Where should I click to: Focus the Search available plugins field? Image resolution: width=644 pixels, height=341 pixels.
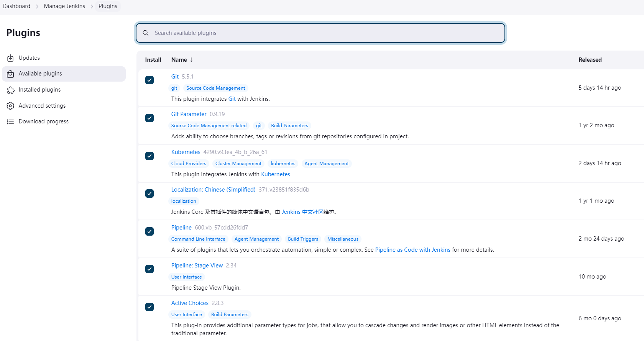click(x=320, y=33)
